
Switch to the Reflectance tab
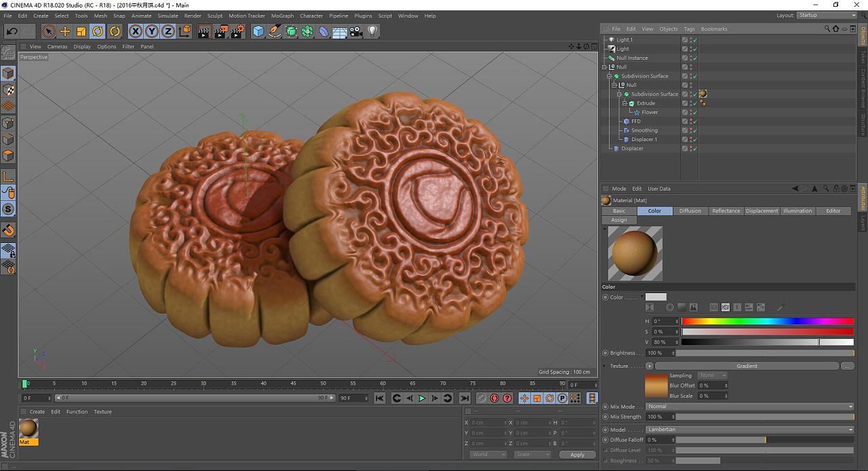(x=726, y=211)
